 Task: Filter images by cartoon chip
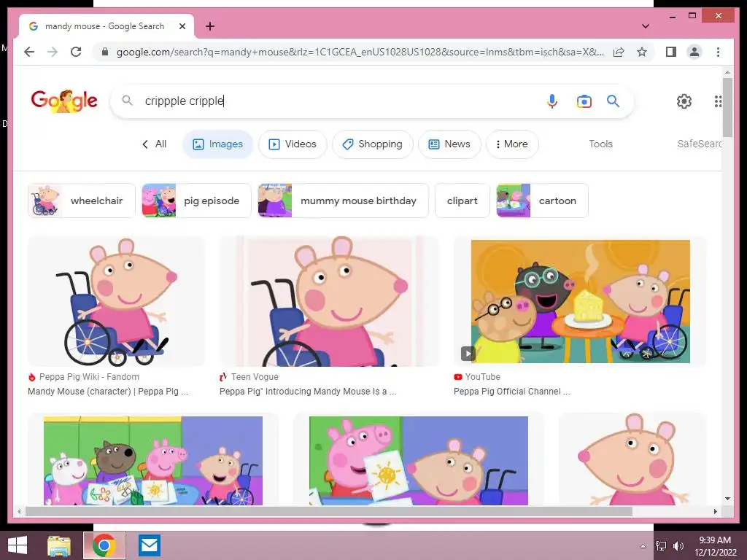click(x=542, y=201)
